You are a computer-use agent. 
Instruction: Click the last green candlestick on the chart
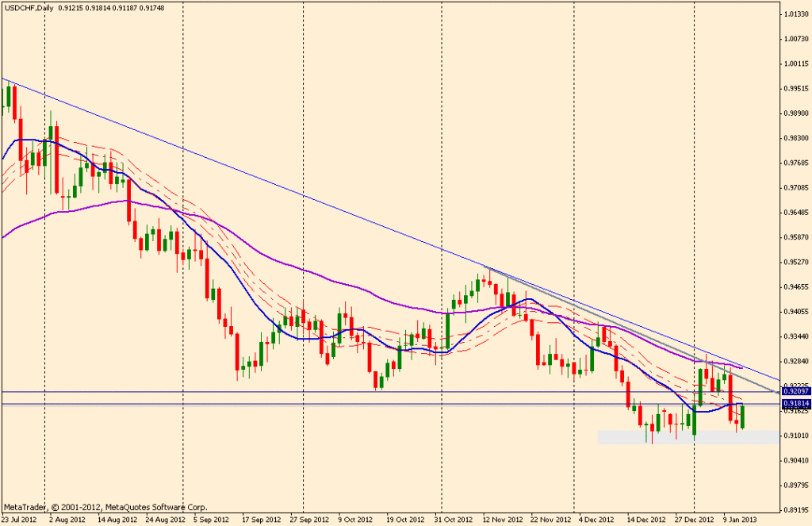pyautogui.click(x=743, y=416)
